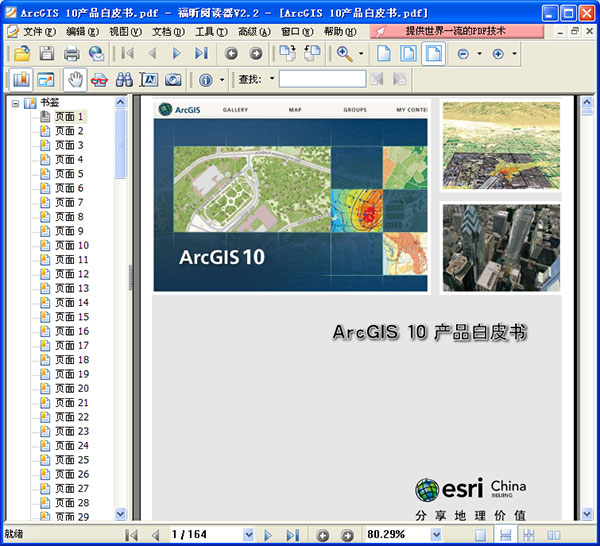Click the page number field 1 / 164
This screenshot has height=546, width=600.
[206, 534]
